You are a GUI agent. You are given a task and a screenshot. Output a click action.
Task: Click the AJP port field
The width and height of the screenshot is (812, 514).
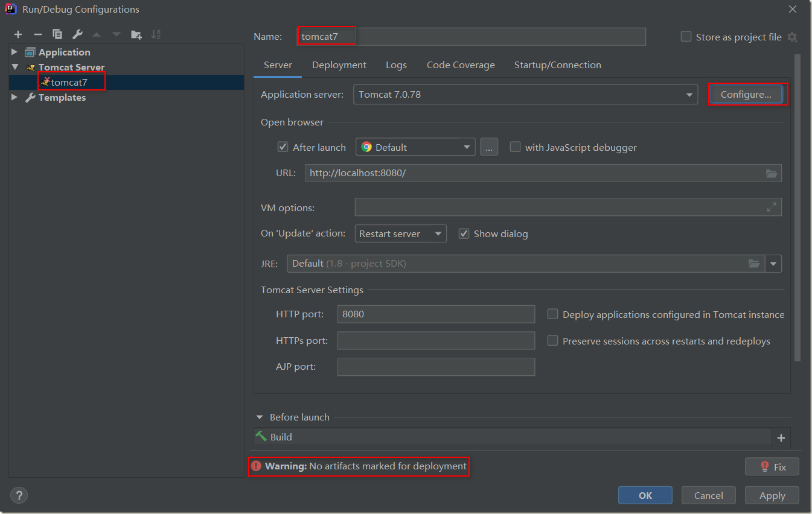point(436,366)
